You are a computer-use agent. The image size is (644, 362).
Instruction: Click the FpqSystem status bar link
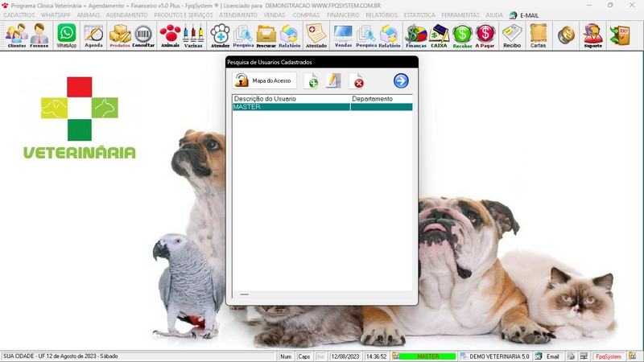tap(609, 356)
